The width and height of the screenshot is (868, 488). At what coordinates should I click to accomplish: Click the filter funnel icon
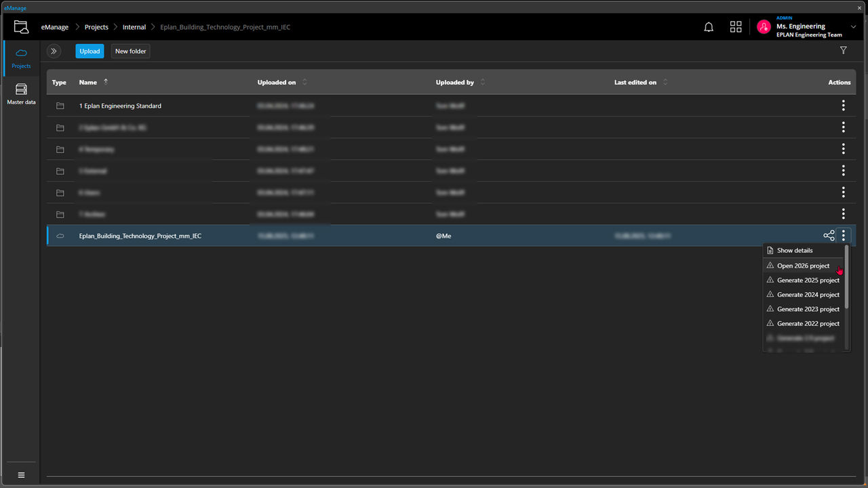[844, 51]
